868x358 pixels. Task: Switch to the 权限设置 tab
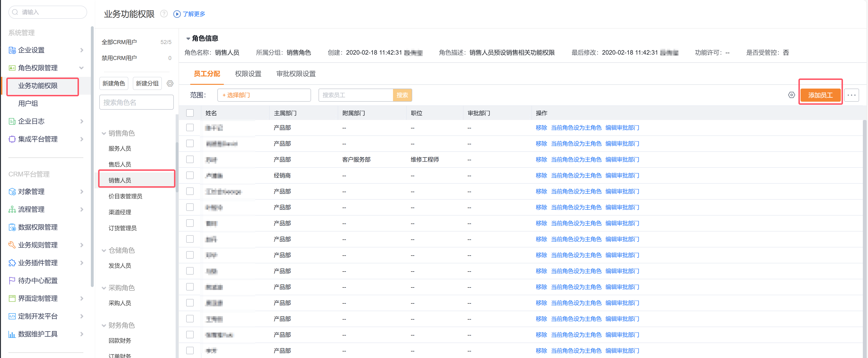248,74
